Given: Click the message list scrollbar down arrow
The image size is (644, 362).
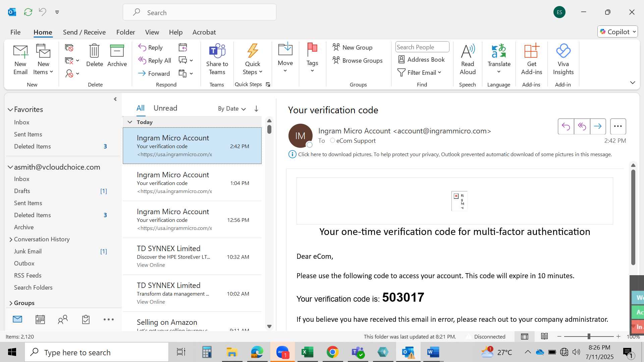Looking at the screenshot, I should pos(269,326).
